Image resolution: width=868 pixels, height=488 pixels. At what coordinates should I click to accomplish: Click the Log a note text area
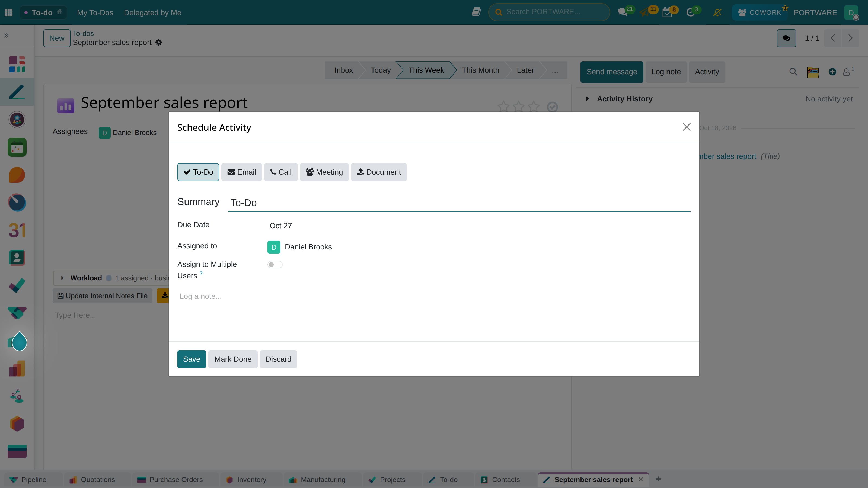(x=434, y=296)
